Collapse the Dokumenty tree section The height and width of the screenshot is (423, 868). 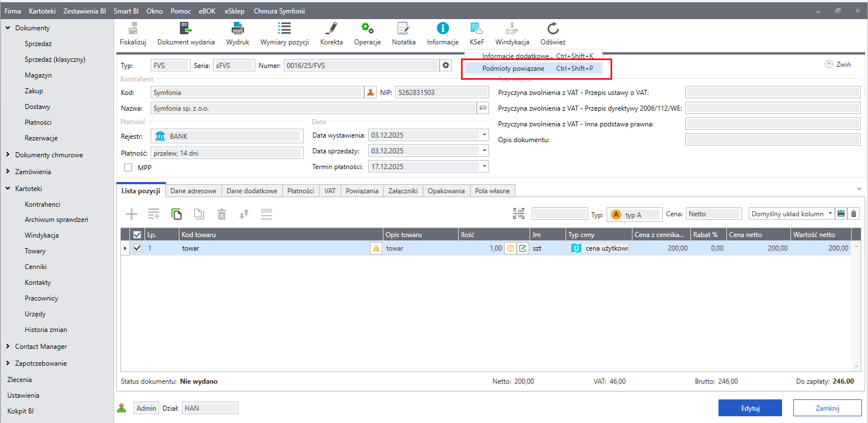pos(7,28)
